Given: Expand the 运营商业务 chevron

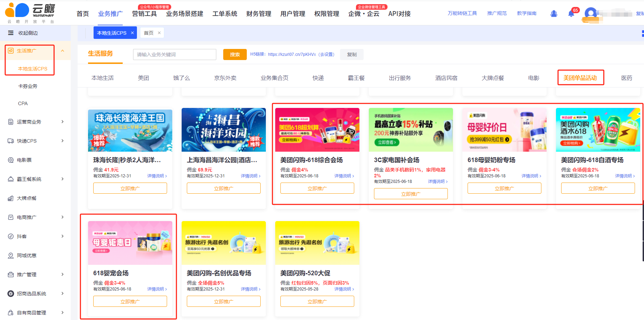Looking at the screenshot, I should coord(63,122).
